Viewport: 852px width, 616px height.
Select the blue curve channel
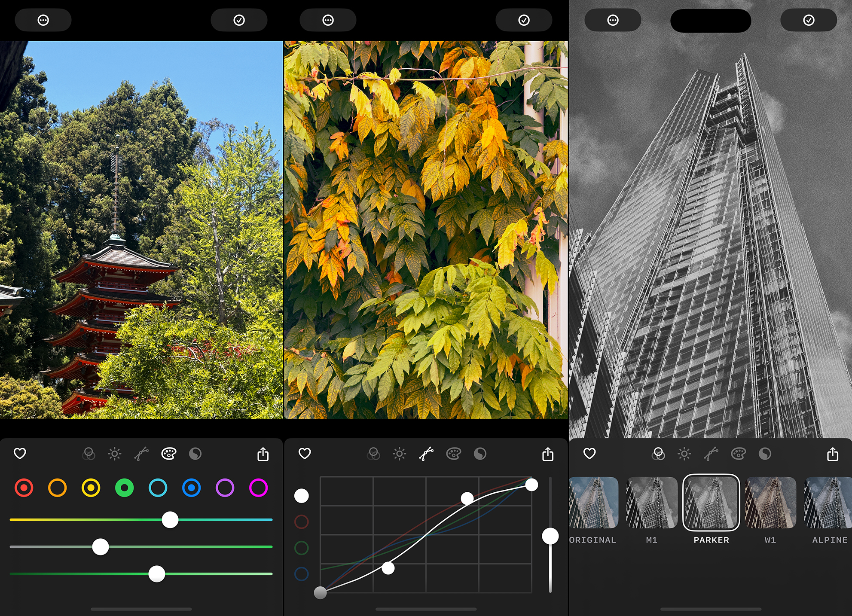pyautogui.click(x=302, y=574)
